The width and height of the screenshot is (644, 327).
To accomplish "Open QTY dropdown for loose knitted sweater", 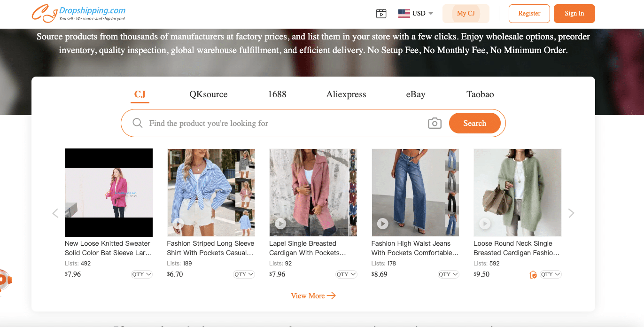I will point(141,274).
